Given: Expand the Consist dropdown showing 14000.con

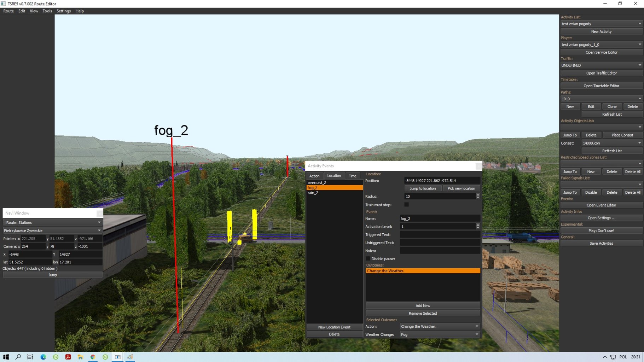Looking at the screenshot, I should pos(639,143).
